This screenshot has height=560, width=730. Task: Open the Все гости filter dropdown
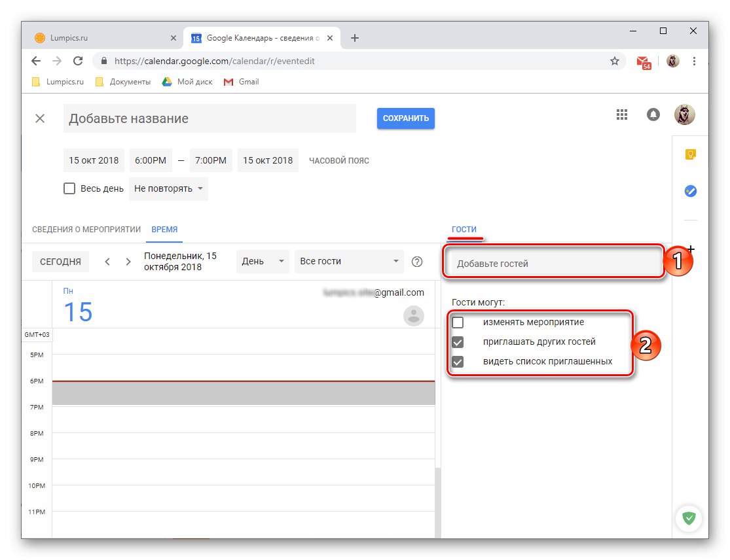(x=348, y=261)
